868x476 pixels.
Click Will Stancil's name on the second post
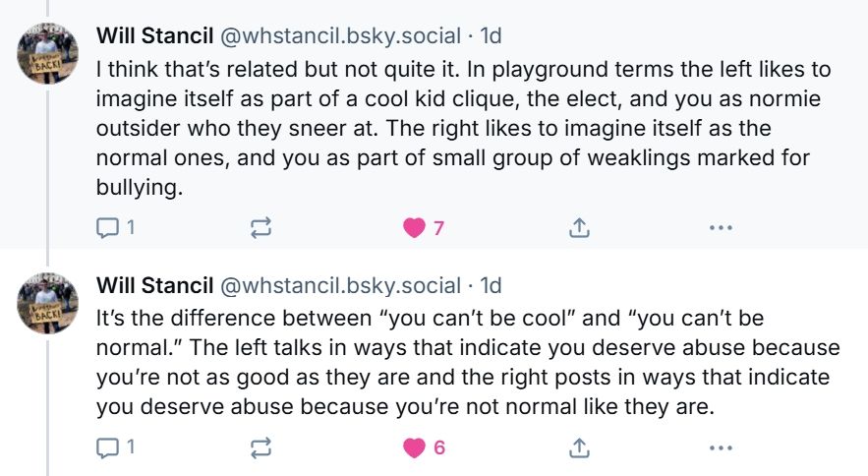[x=154, y=285]
